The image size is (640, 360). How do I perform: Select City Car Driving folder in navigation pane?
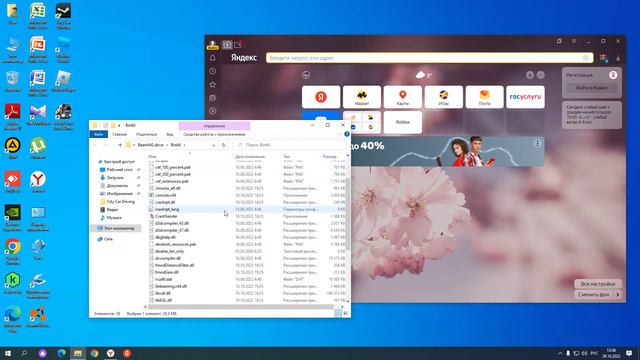point(120,202)
